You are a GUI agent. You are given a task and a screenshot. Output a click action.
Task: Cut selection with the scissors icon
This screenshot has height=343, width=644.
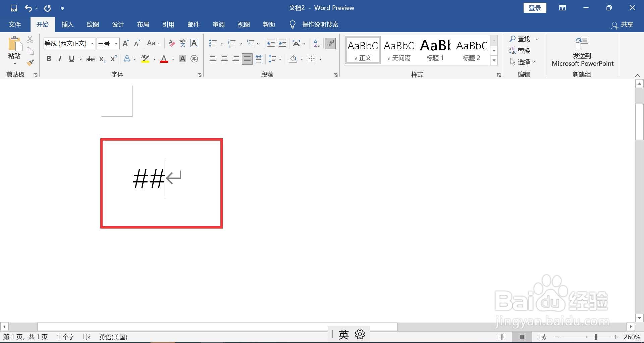pyautogui.click(x=30, y=40)
